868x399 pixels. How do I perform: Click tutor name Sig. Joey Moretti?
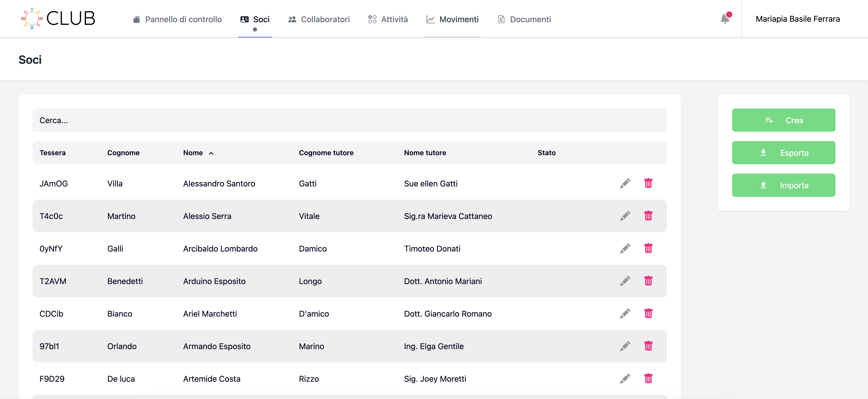[x=435, y=378]
